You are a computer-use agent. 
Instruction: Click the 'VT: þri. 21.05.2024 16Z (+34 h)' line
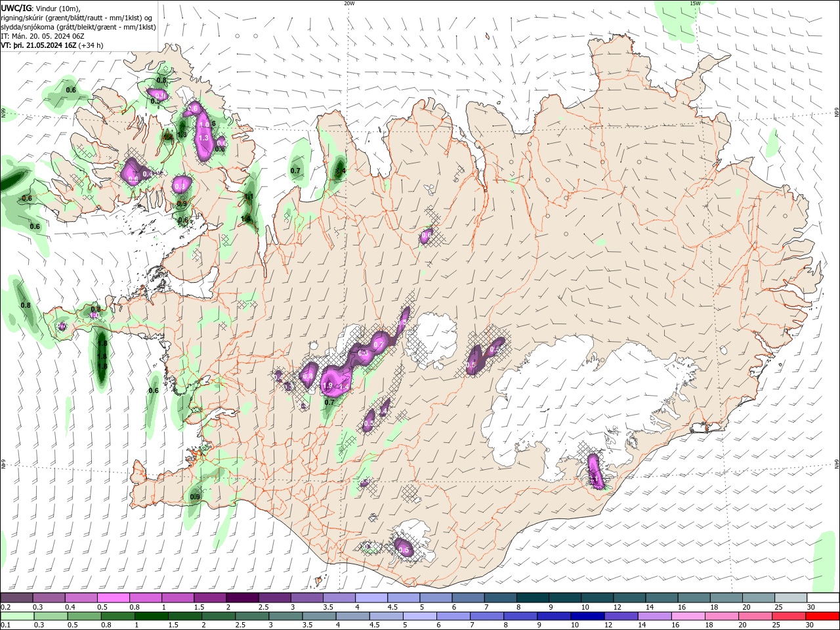[x=52, y=45]
